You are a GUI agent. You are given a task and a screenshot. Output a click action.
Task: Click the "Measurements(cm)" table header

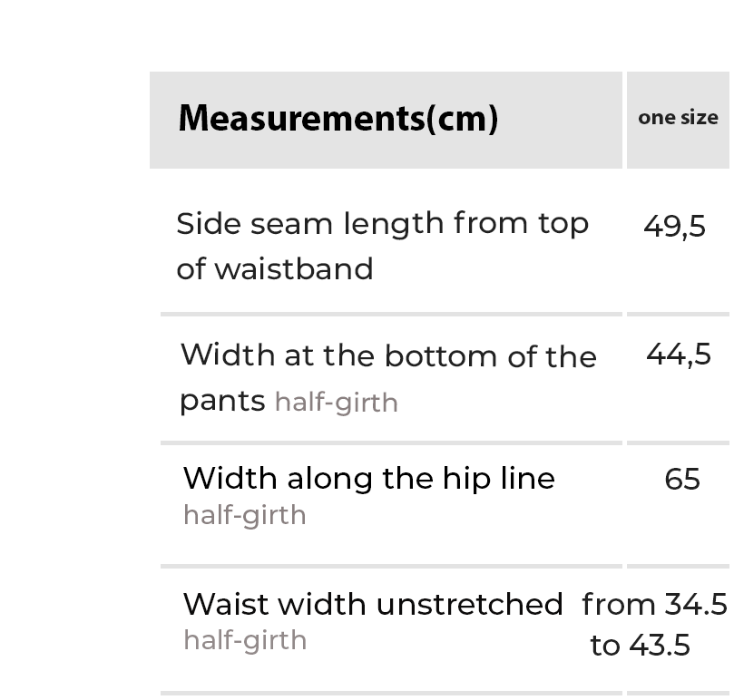click(338, 119)
